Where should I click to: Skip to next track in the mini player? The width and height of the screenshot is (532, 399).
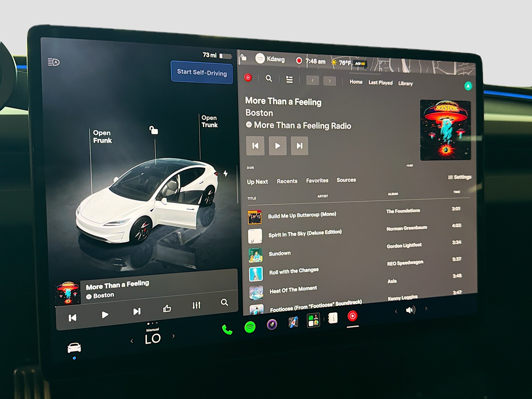point(137,312)
